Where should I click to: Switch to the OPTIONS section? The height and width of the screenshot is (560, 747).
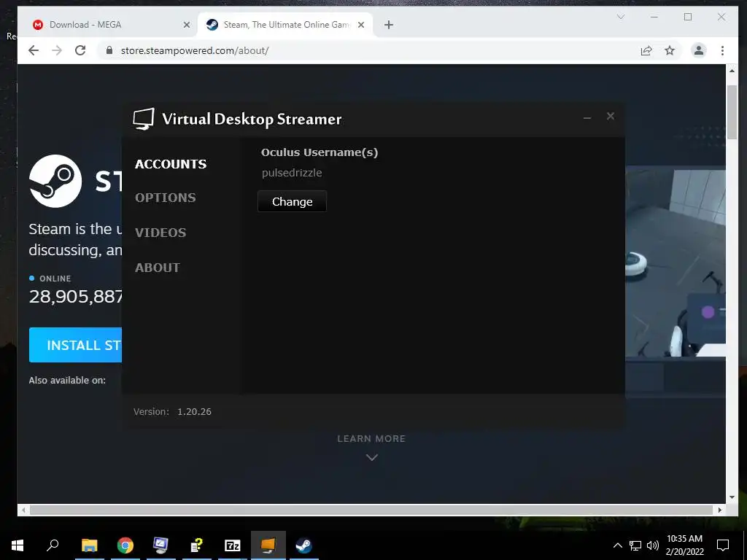166,198
